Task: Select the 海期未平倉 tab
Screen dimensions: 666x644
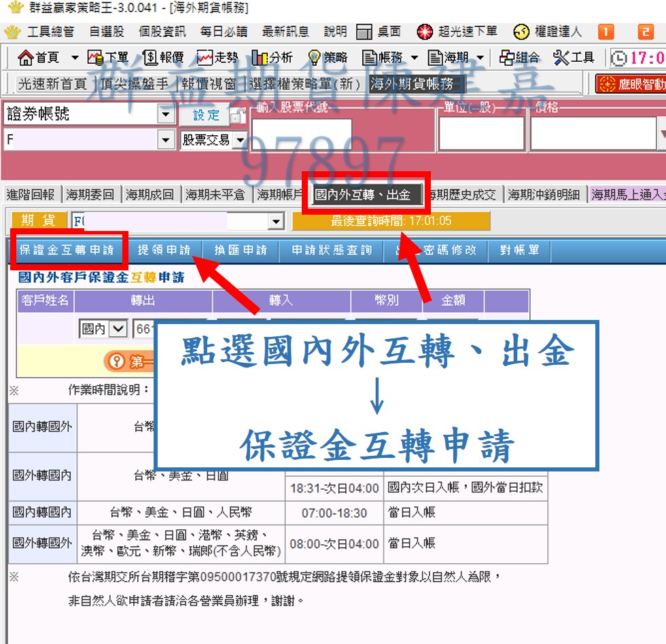Action: coord(215,195)
